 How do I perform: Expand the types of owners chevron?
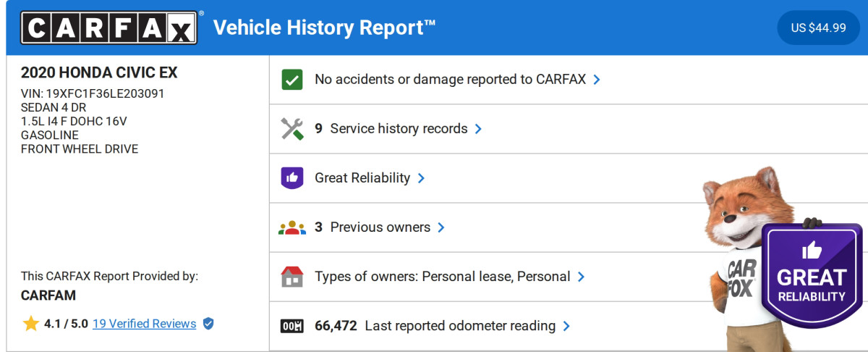[581, 277]
